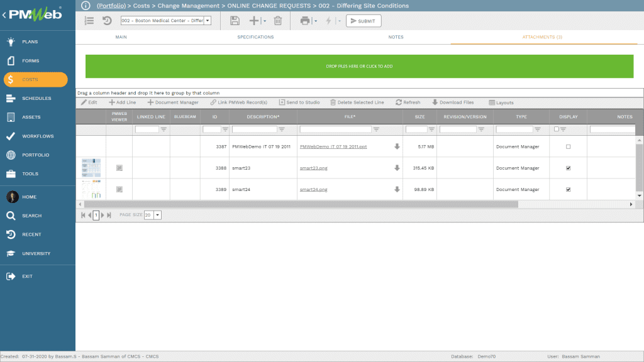Click the save disk icon in toolbar
The height and width of the screenshot is (362, 644).
pos(235,21)
